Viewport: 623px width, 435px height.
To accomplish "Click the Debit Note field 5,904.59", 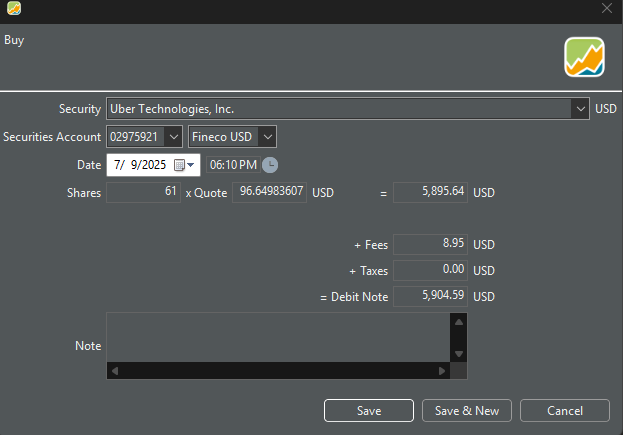I will [x=430, y=296].
